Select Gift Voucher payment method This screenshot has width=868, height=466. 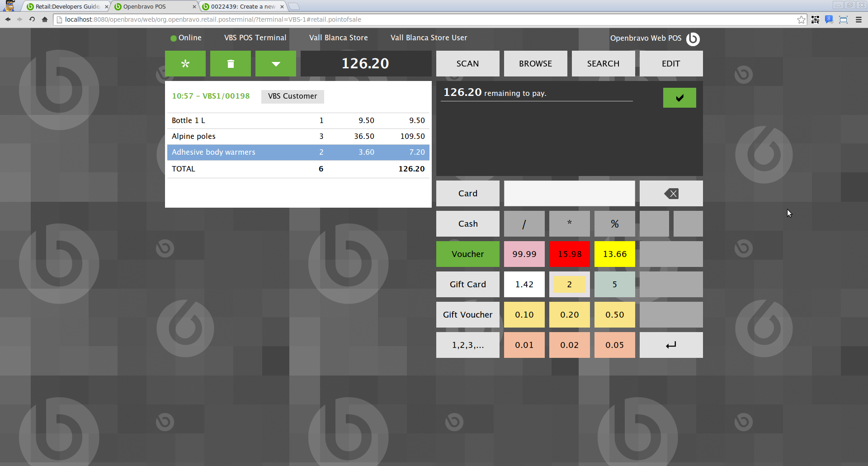(468, 315)
